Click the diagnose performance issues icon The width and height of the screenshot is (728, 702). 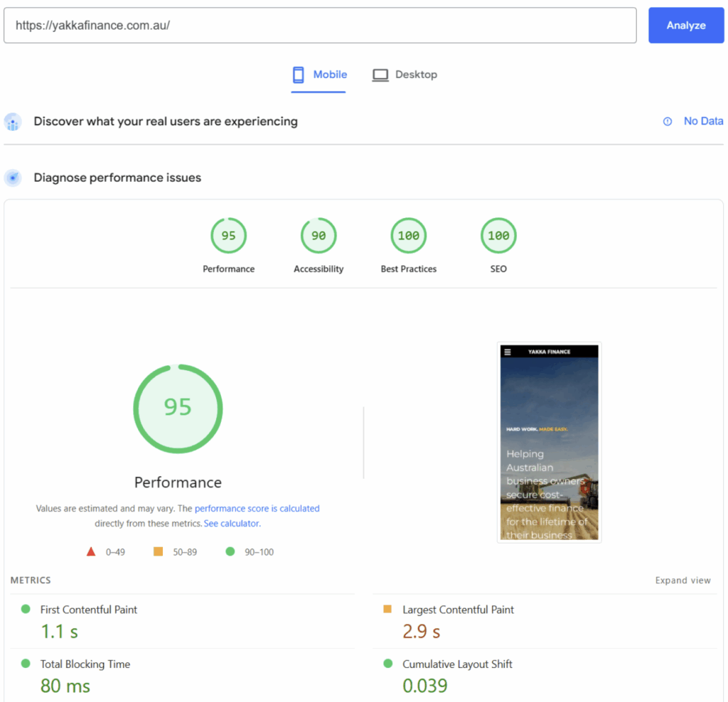[13, 178]
